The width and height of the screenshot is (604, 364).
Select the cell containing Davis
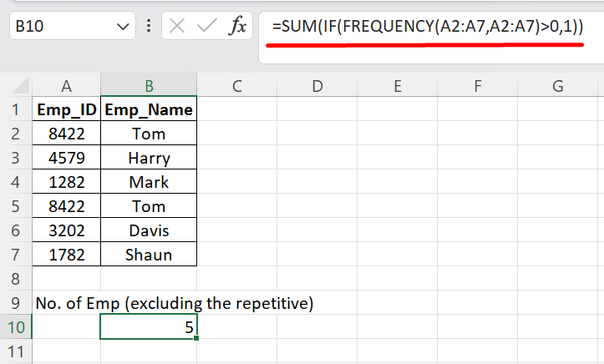click(x=149, y=230)
